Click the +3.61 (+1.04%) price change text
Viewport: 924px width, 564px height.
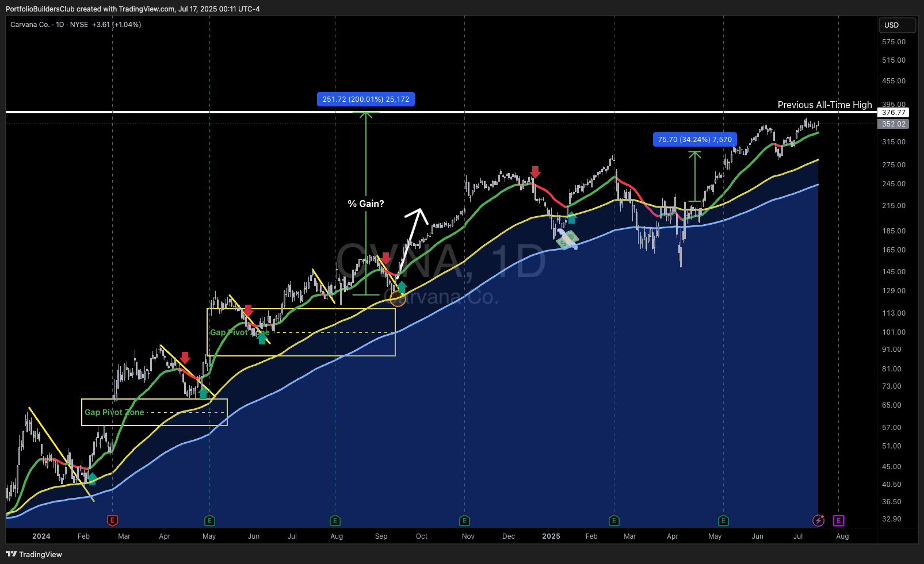(116, 25)
